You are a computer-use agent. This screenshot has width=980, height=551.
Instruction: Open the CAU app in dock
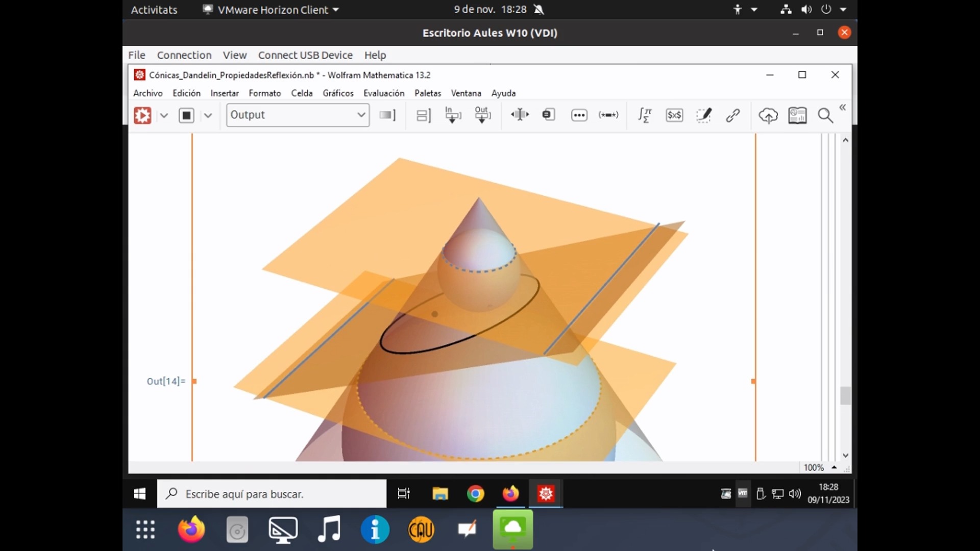tap(421, 530)
